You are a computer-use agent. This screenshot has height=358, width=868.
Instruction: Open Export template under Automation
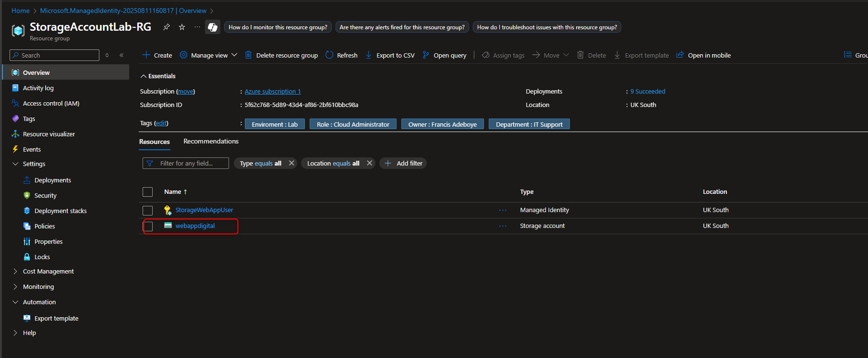coord(56,319)
